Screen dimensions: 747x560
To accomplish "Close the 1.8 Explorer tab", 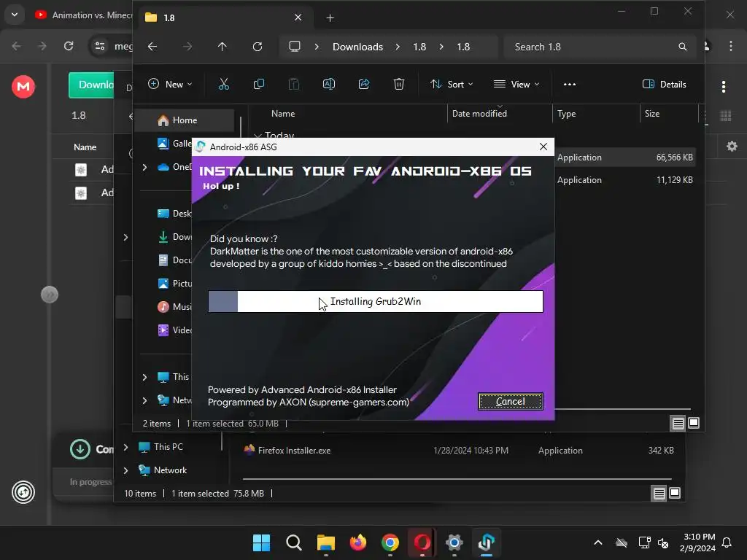I will (x=298, y=17).
